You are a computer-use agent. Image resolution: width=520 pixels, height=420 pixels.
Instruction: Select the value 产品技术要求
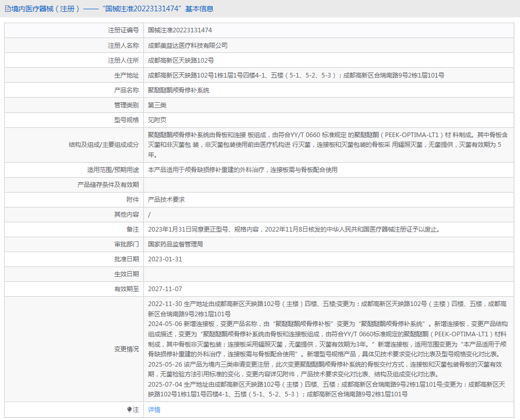click(166, 200)
